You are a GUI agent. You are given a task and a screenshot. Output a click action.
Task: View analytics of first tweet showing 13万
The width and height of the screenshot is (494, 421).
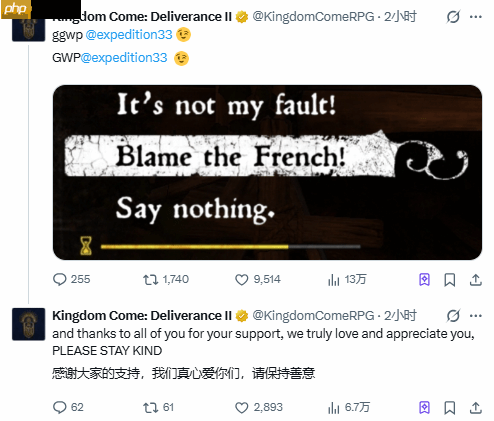point(347,279)
